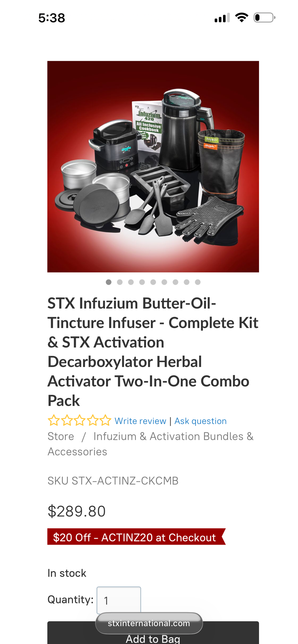Tap the fifth rating star

(105, 420)
